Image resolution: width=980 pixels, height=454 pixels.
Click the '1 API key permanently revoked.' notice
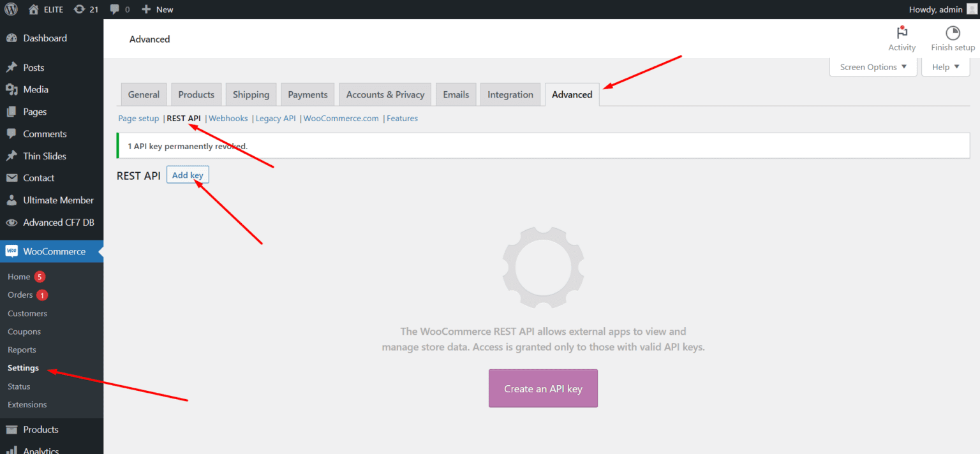pyautogui.click(x=543, y=146)
